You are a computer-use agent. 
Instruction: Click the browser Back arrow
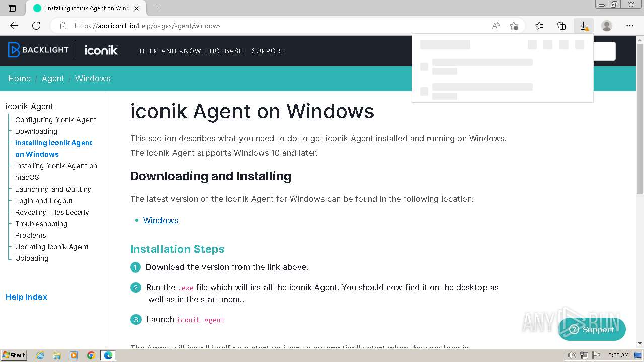pos(14,26)
